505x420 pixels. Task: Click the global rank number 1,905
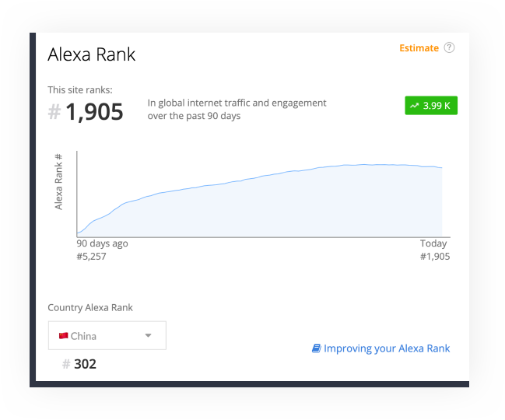94,112
